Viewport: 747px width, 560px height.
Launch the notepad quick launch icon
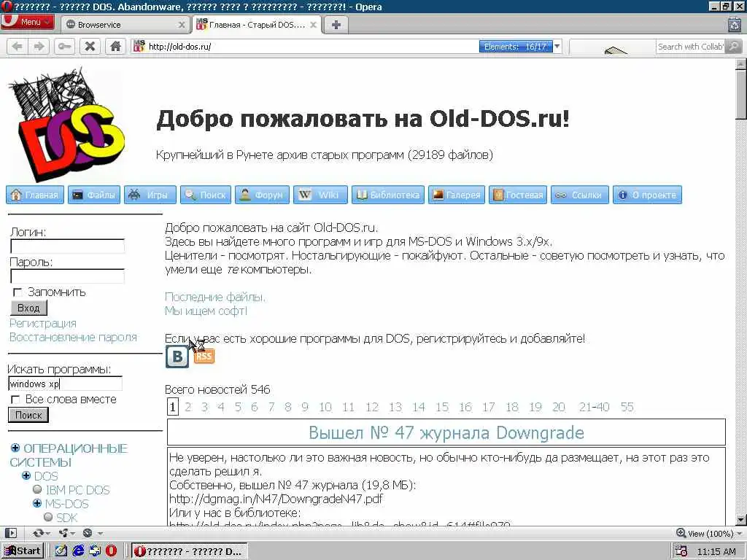[61, 551]
